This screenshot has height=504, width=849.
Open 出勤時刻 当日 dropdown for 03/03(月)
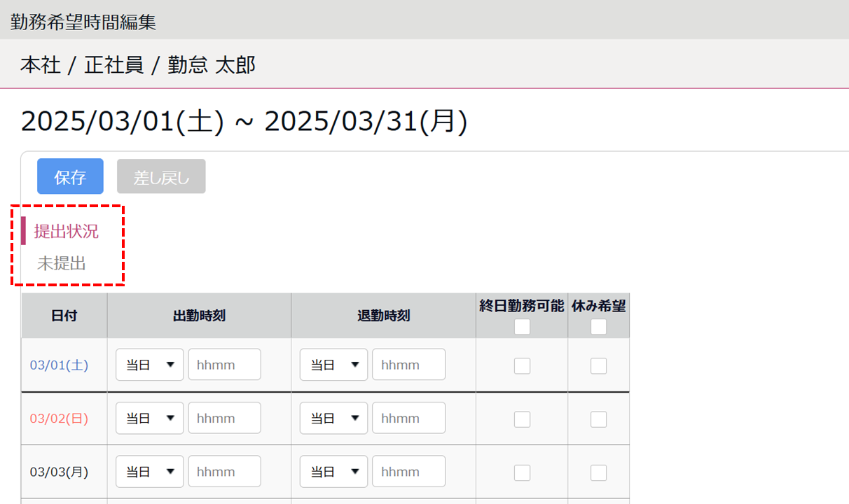pyautogui.click(x=150, y=472)
